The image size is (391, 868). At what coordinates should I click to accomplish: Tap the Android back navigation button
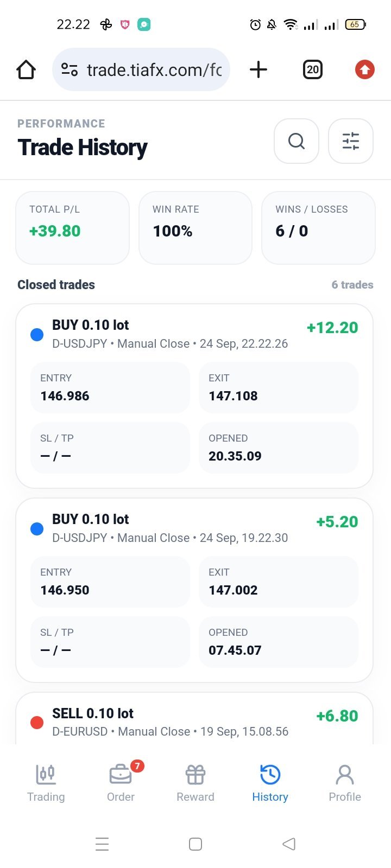[289, 844]
